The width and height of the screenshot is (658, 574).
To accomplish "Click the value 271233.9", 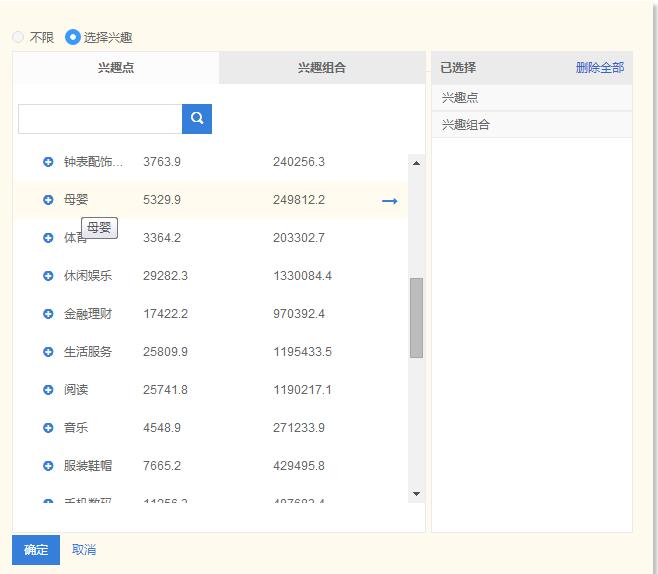I will [x=299, y=428].
